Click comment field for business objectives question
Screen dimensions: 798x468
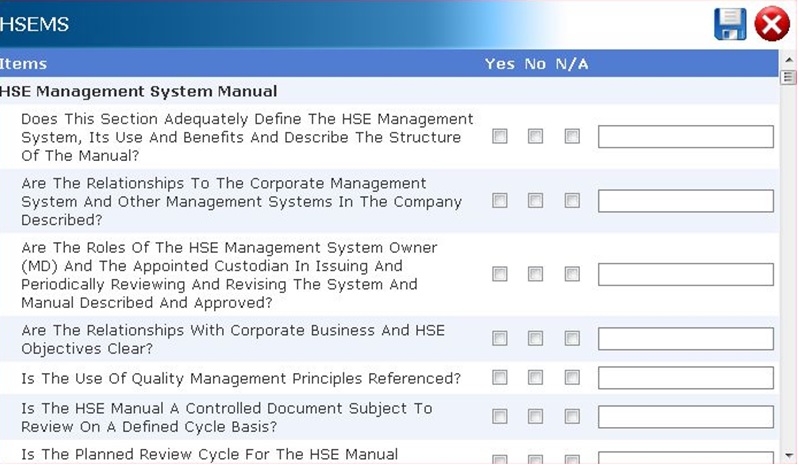point(685,339)
